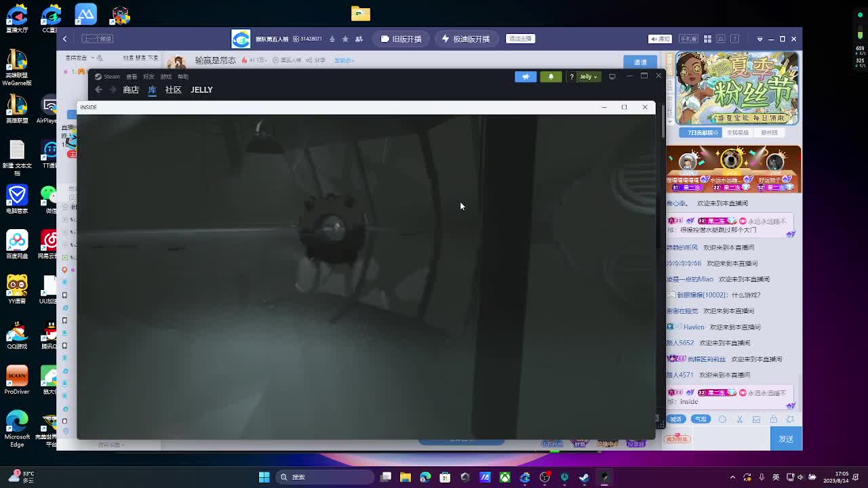
Task: Click the 添加主播 button
Action: [x=520, y=39]
